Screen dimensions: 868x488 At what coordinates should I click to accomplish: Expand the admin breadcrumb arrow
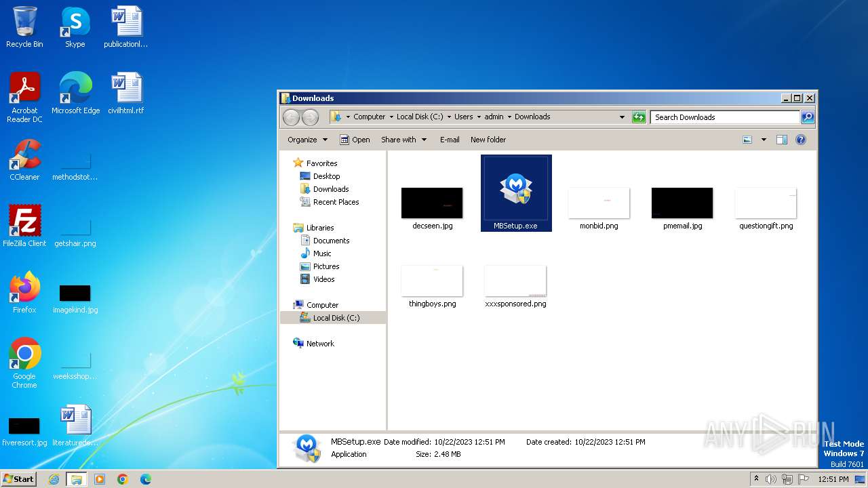coord(509,117)
